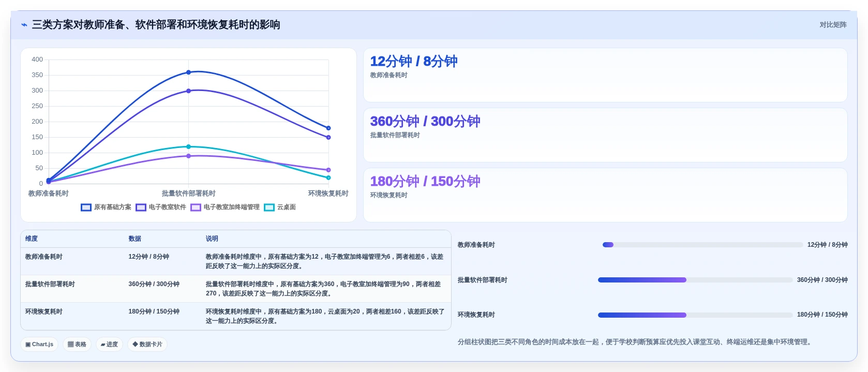Click the 教师准备耗时 progress bar
This screenshot has width=868, height=372.
[703, 245]
